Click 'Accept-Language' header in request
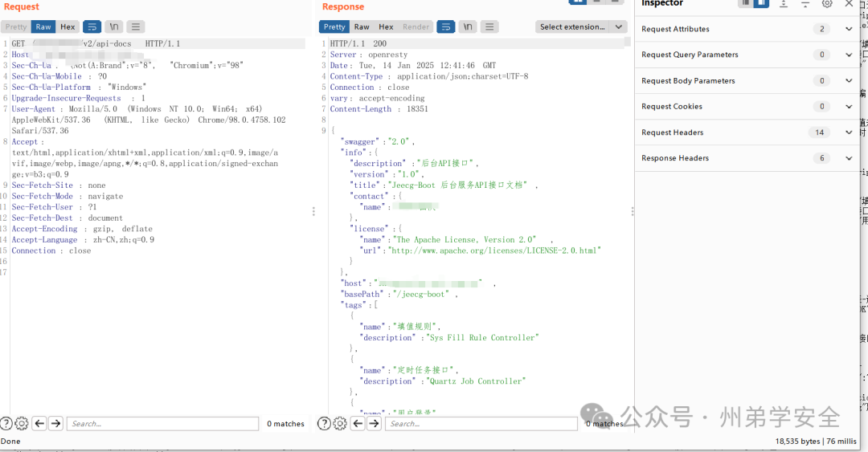Screen dimensions: 868x452 tap(44, 240)
